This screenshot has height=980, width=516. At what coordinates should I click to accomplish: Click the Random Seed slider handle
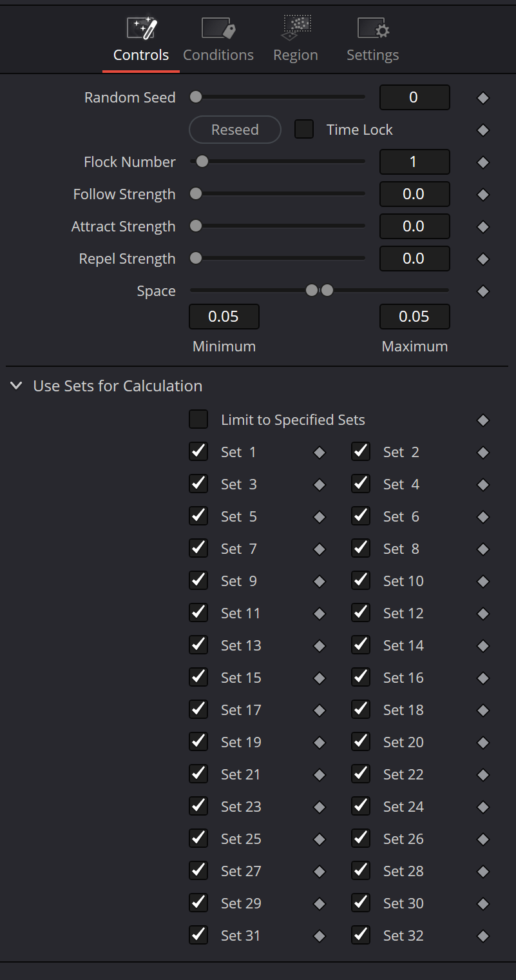click(196, 97)
